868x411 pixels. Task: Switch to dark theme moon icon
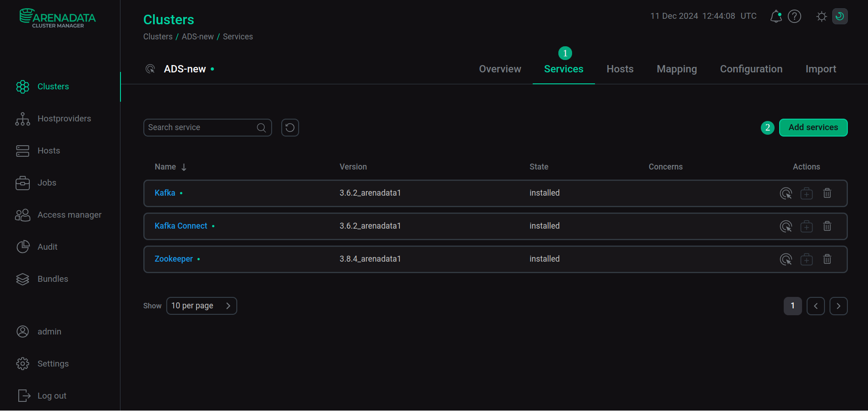click(x=840, y=16)
